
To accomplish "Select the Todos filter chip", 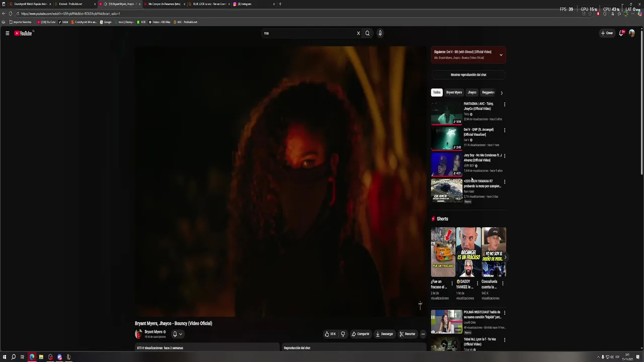I will pyautogui.click(x=437, y=93).
